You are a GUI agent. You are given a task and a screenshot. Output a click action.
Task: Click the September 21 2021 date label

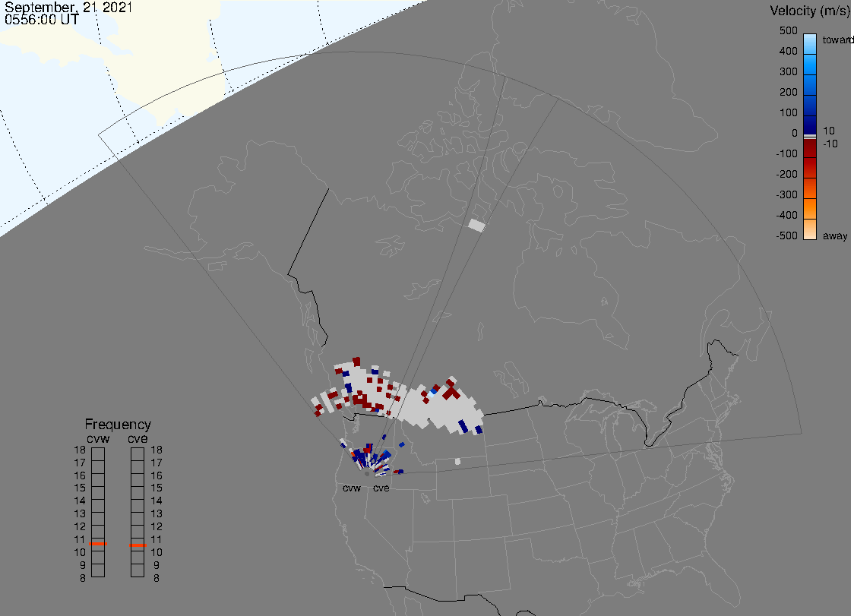point(68,8)
